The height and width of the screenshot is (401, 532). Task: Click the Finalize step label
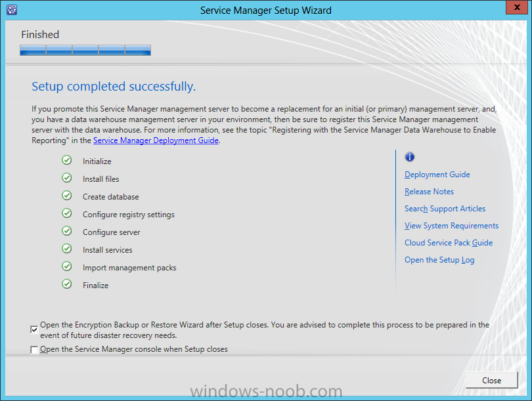(x=96, y=285)
